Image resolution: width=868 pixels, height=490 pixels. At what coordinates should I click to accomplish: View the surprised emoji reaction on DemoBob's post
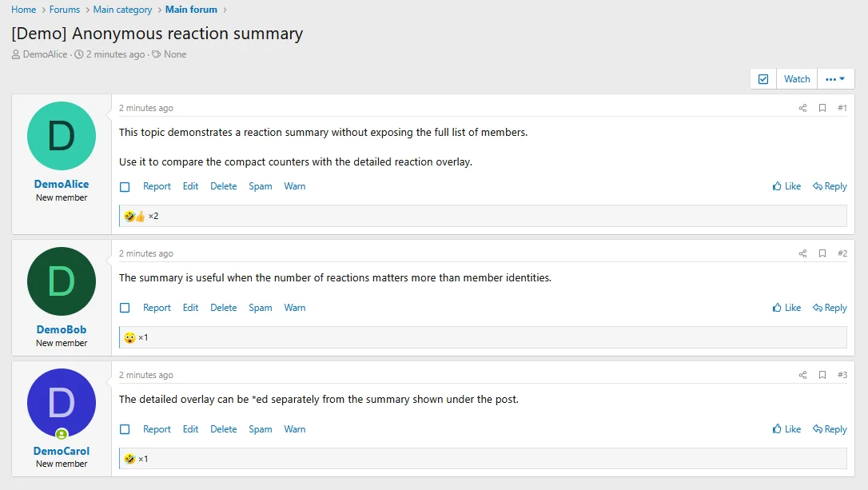pos(129,337)
